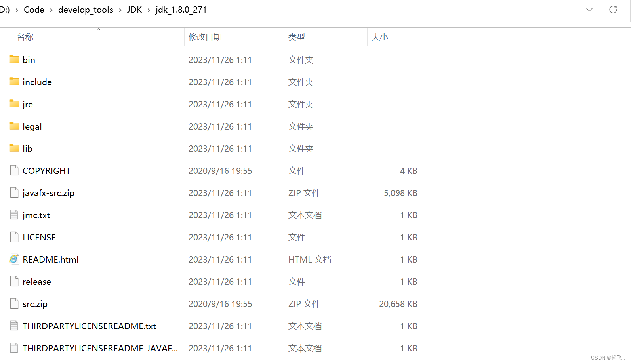
Task: Click the 4 KB size of COPYRIGHT
Action: point(408,171)
